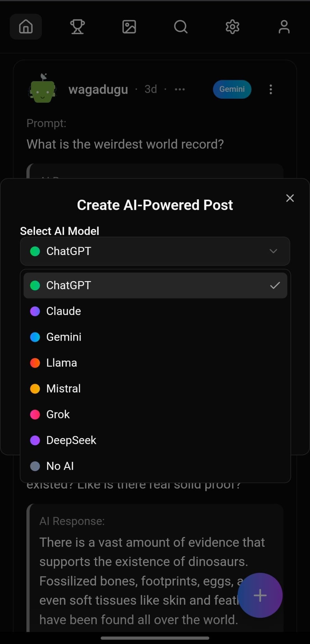Click the Gemini badge on wagadugu's post

point(232,89)
